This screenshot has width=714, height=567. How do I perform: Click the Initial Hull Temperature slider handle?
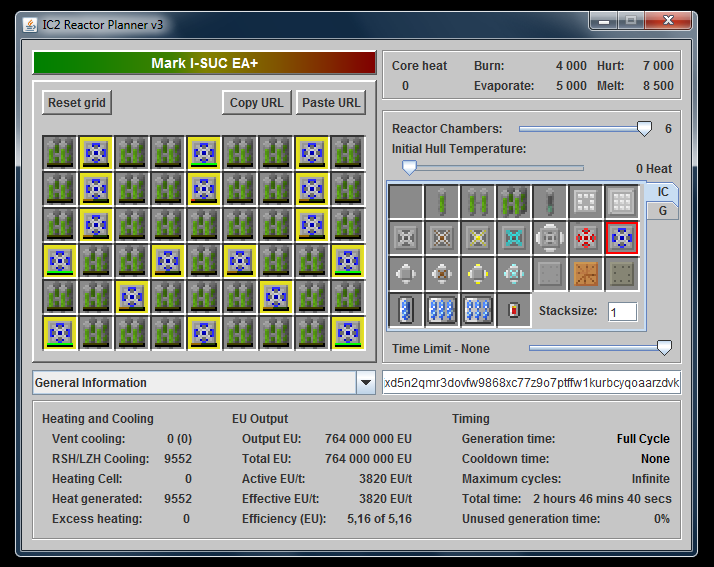(x=408, y=168)
